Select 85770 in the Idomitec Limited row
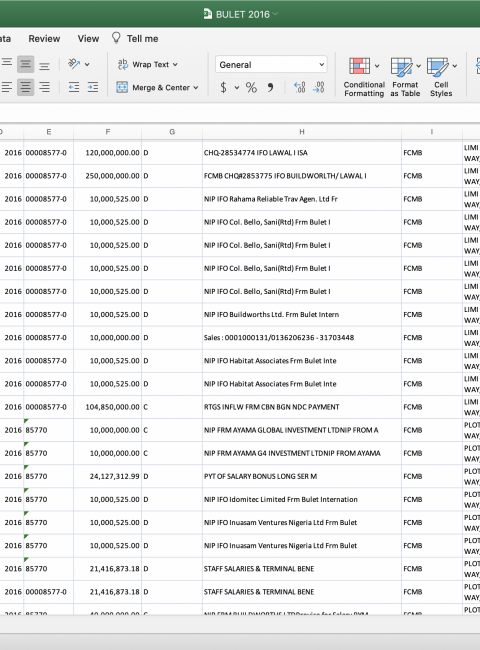Viewport: 480px width, 650px height. 48,500
